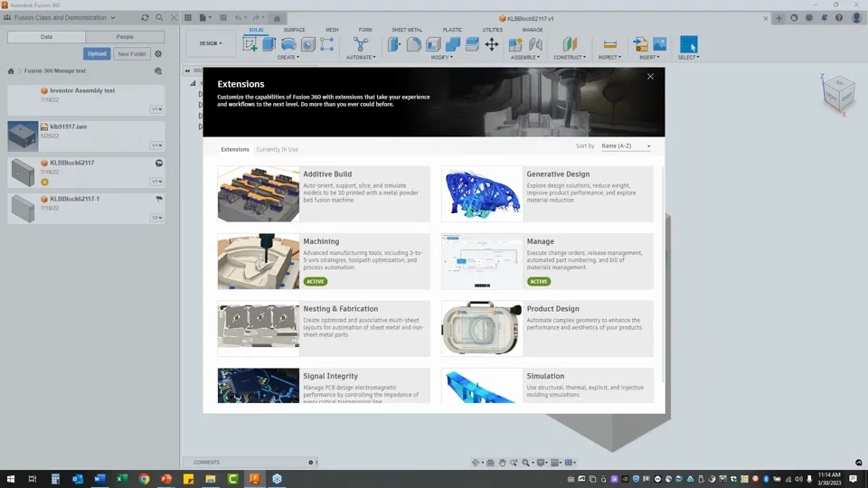Open the SHEET METAL ribbon tab
This screenshot has width=868, height=488.
(x=407, y=30)
